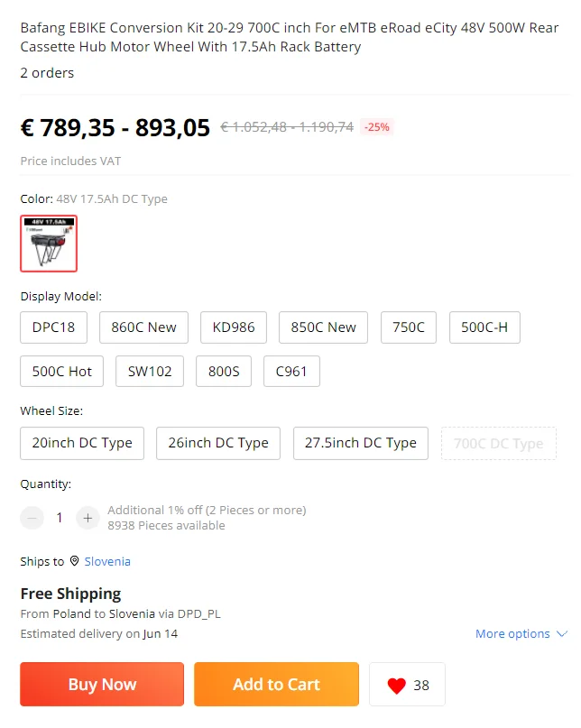581x728 pixels.
Task: Click the location pin icon near Slovenia
Action: (x=74, y=561)
